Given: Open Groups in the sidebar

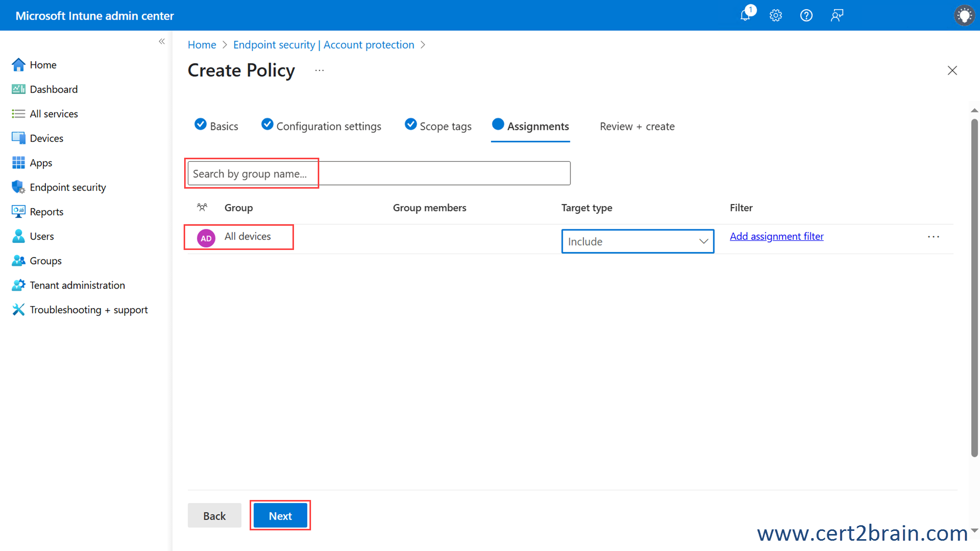Looking at the screenshot, I should (45, 261).
